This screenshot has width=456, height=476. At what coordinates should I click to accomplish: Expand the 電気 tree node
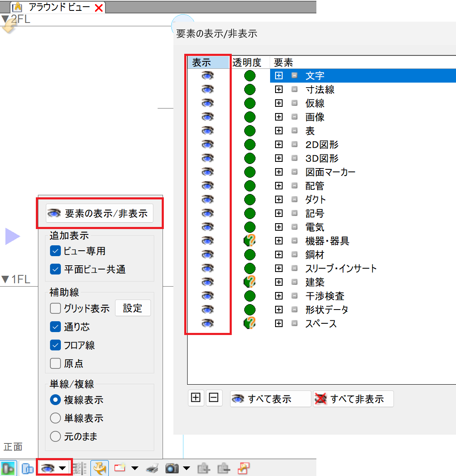pyautogui.click(x=279, y=227)
